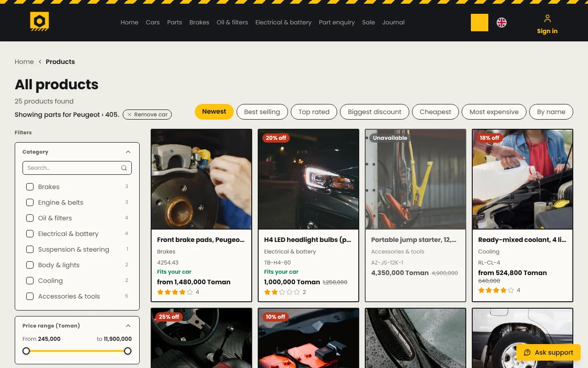Image resolution: width=588 pixels, height=368 pixels.
Task: Open the Part enquiry nav link
Action: (x=337, y=22)
